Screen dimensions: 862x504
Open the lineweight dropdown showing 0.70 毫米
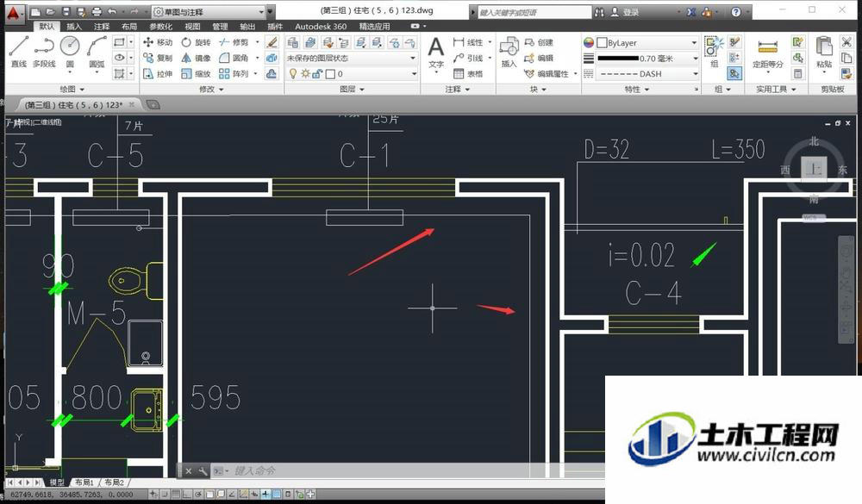pyautogui.click(x=647, y=58)
